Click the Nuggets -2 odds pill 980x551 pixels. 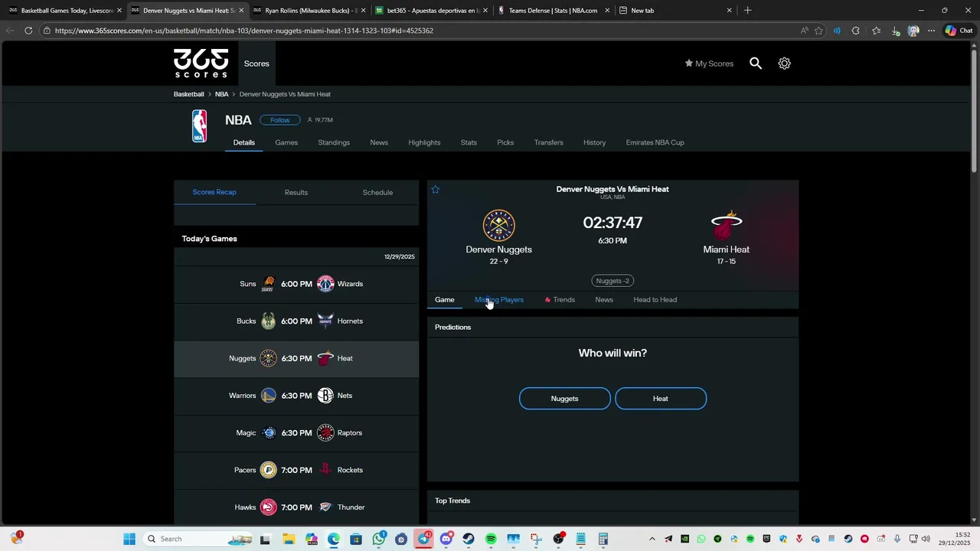click(612, 281)
